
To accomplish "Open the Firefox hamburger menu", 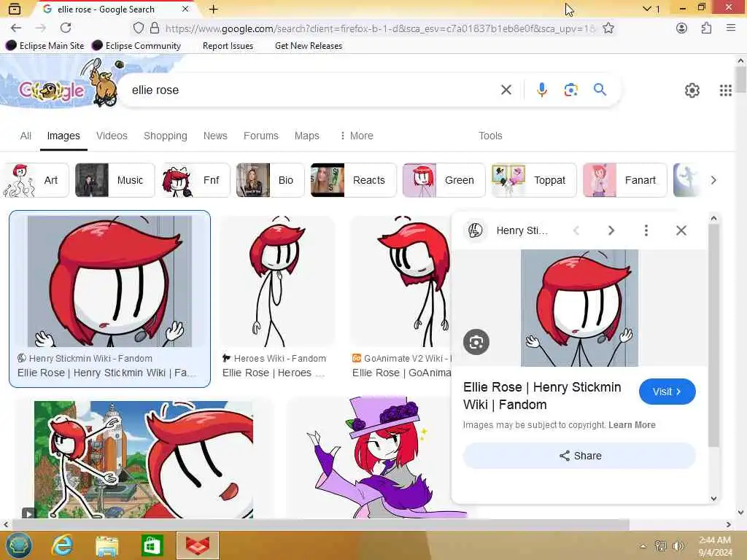I will (x=731, y=28).
